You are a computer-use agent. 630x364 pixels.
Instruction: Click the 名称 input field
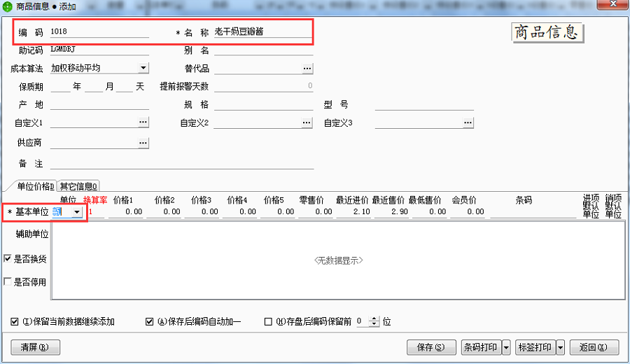click(263, 31)
